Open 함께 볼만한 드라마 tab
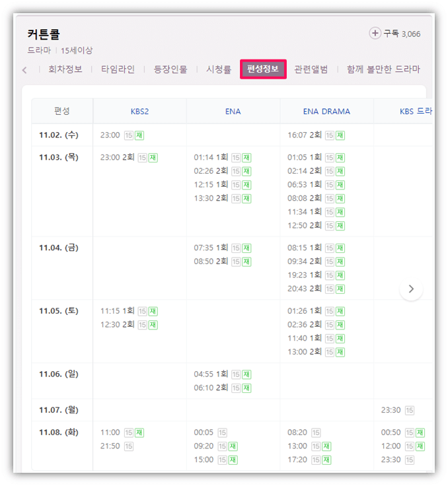448x486 pixels. click(383, 69)
